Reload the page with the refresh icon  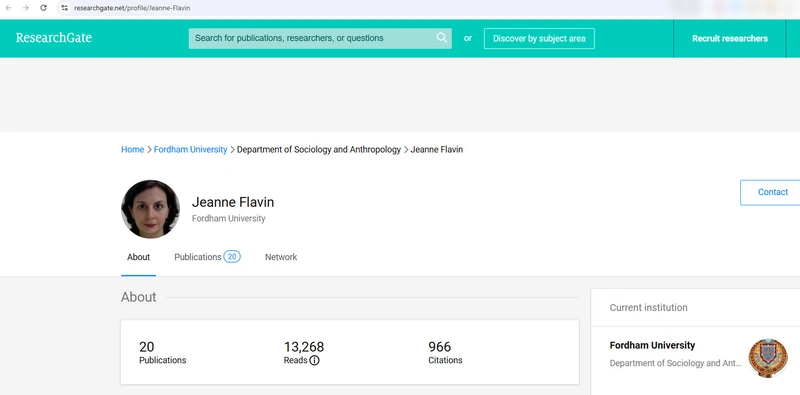(43, 8)
